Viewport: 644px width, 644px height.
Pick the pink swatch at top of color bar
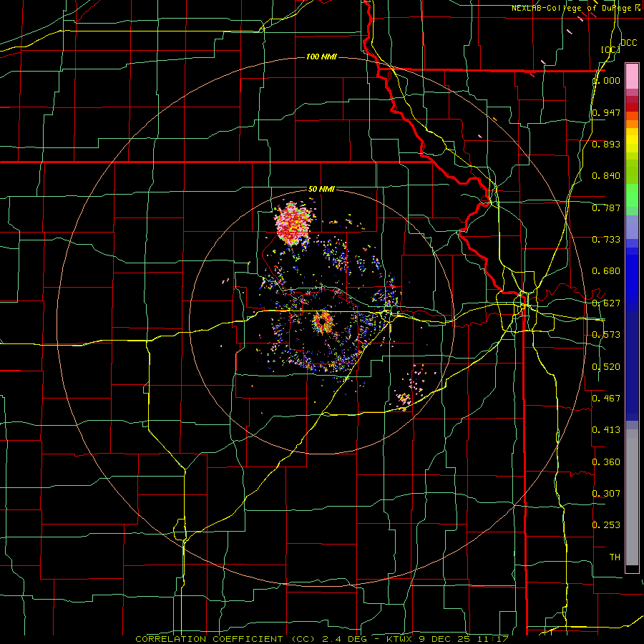click(632, 76)
